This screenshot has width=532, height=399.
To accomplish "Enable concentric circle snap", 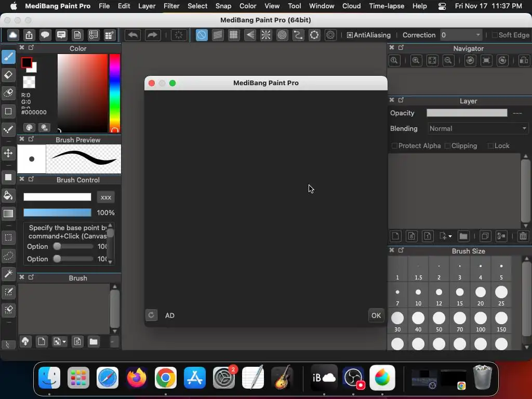I will [x=282, y=35].
